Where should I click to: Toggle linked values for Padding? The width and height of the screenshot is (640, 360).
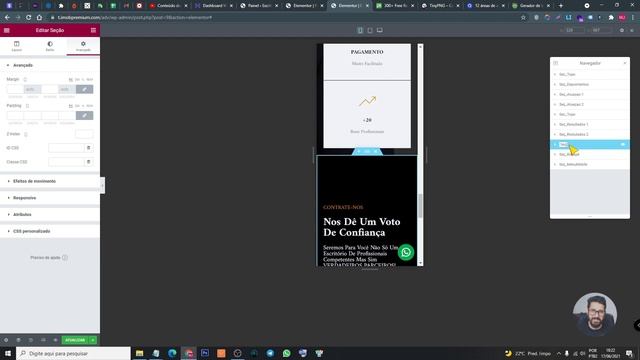84,116
